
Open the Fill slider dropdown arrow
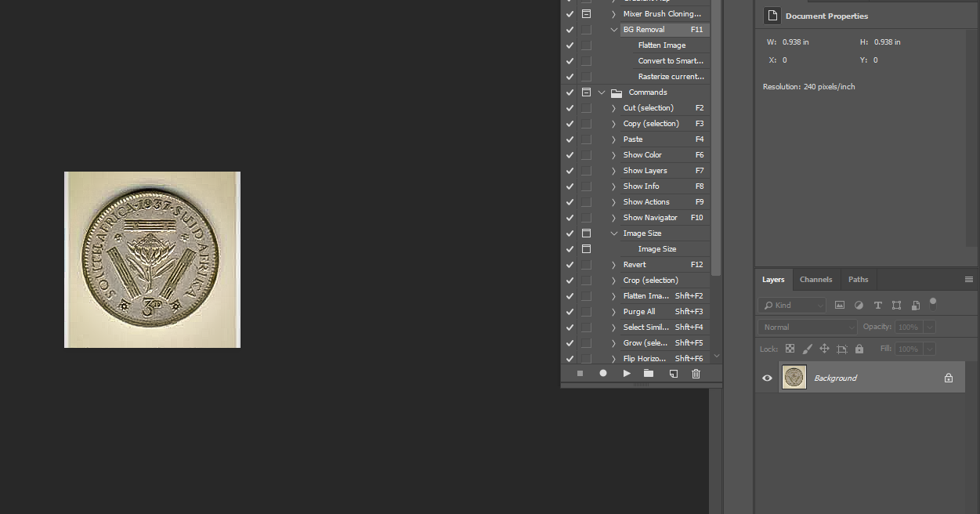[x=930, y=349]
